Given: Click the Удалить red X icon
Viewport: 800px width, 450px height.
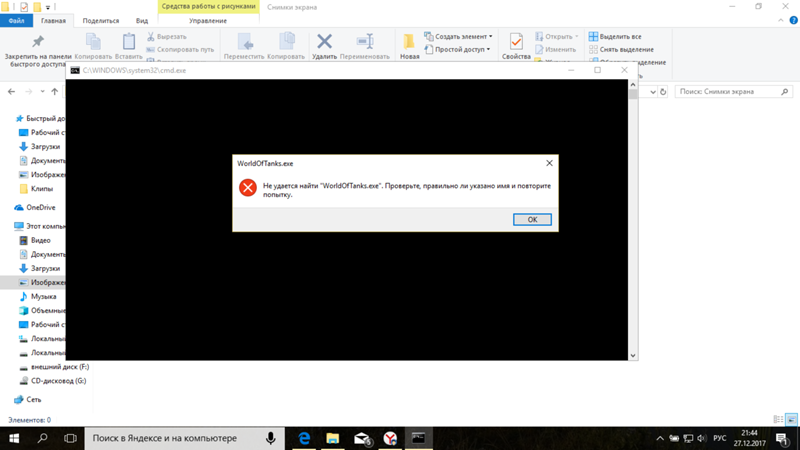Looking at the screenshot, I should tap(324, 41).
